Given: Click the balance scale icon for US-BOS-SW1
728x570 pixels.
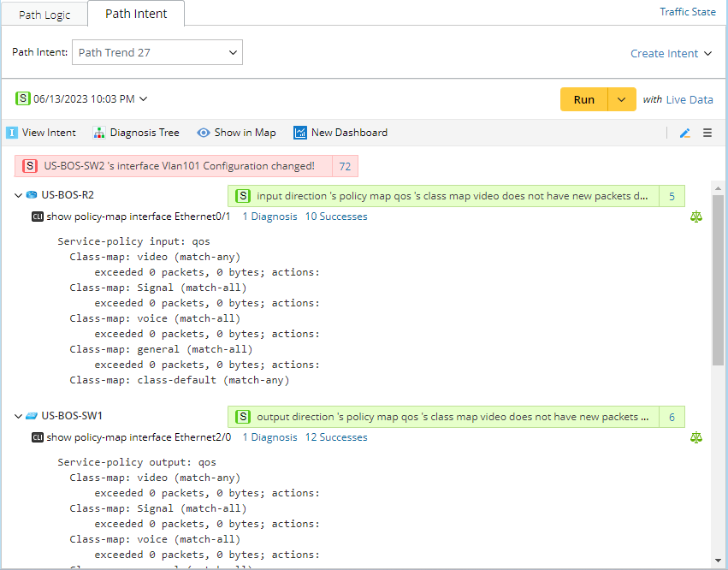Looking at the screenshot, I should tap(695, 437).
